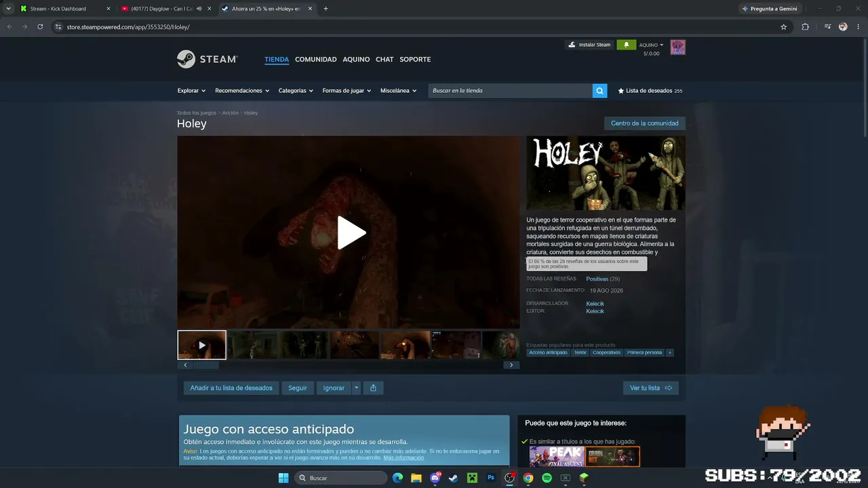
Task: Expand the Miscelánea dropdown
Action: coord(399,91)
